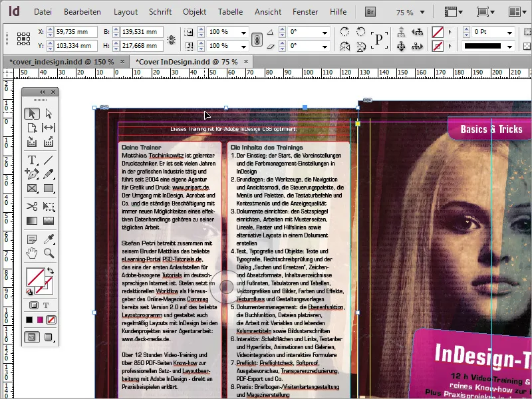Viewport: 532px width, 399px height.
Task: Apply None to the selected object
Action: pos(51,320)
